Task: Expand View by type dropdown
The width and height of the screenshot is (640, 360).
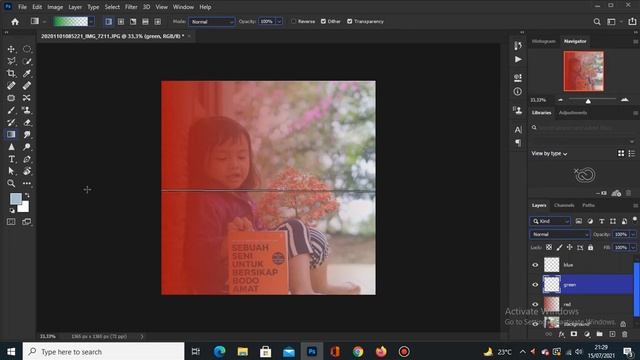Action: point(549,153)
